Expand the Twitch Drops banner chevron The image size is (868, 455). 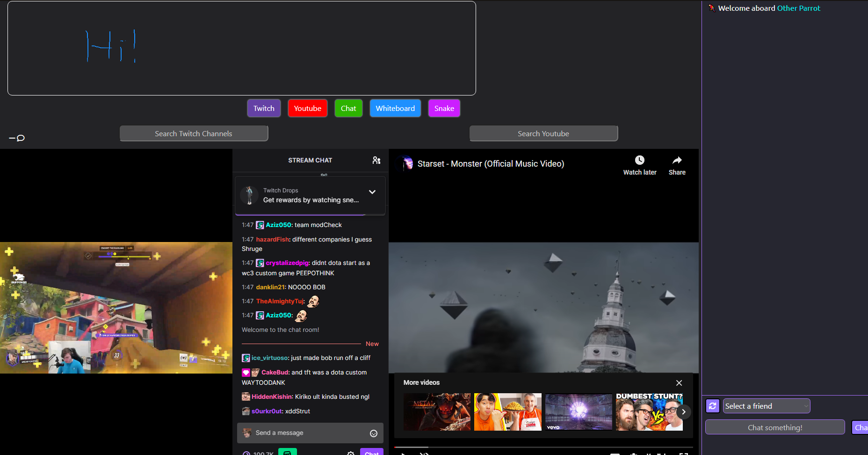[372, 192]
